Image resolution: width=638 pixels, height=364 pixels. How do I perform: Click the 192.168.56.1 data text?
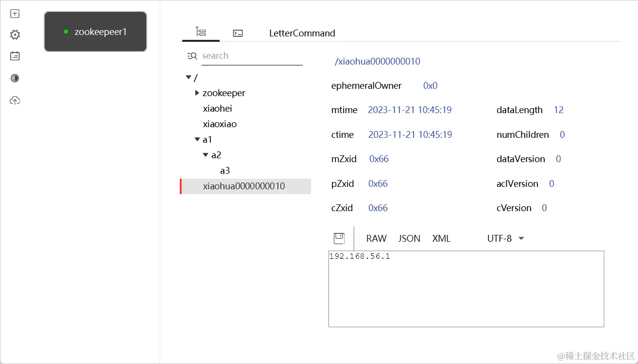(x=360, y=256)
